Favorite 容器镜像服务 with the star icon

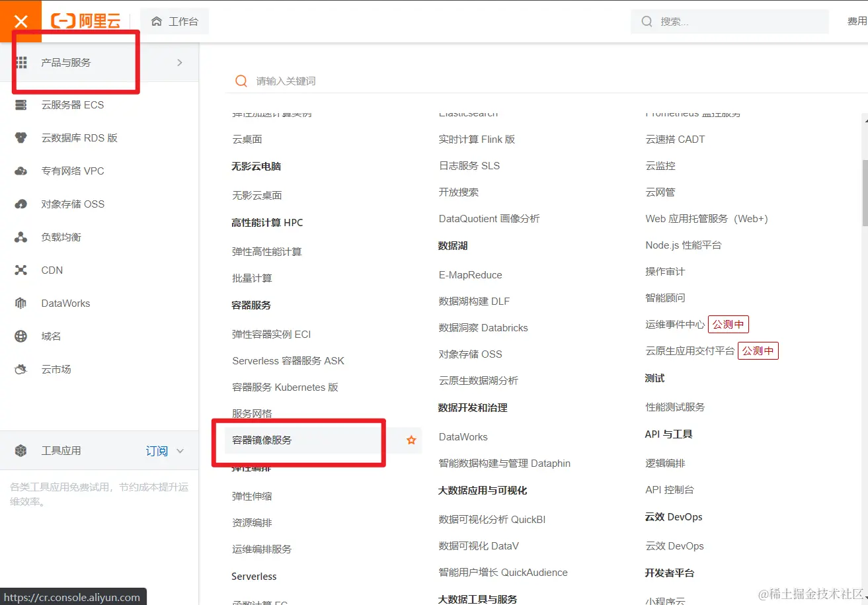pos(411,440)
